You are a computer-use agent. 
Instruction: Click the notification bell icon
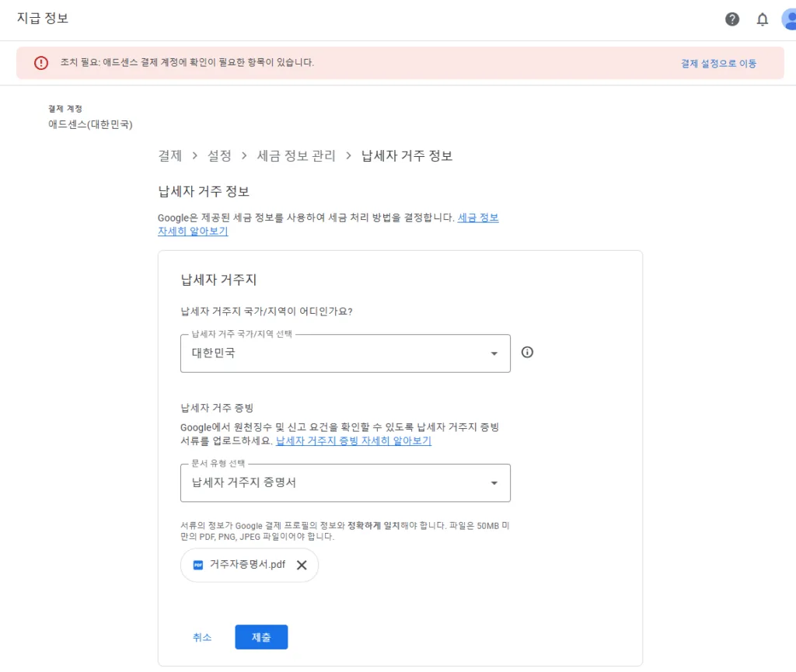point(763,19)
